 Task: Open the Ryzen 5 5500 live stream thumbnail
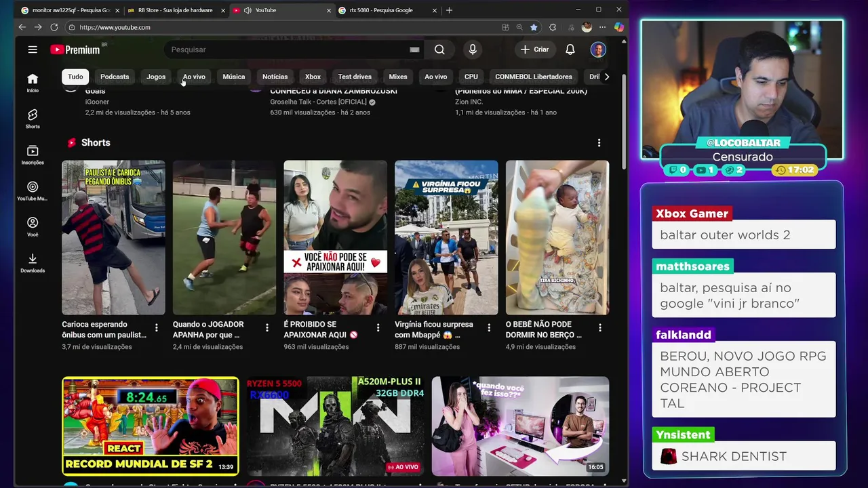click(x=335, y=426)
